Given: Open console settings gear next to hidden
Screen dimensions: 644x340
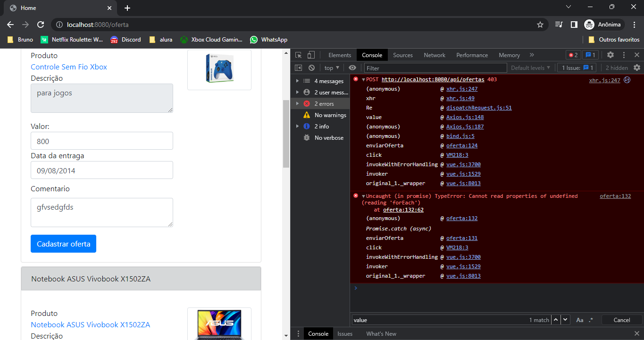Looking at the screenshot, I should (637, 68).
